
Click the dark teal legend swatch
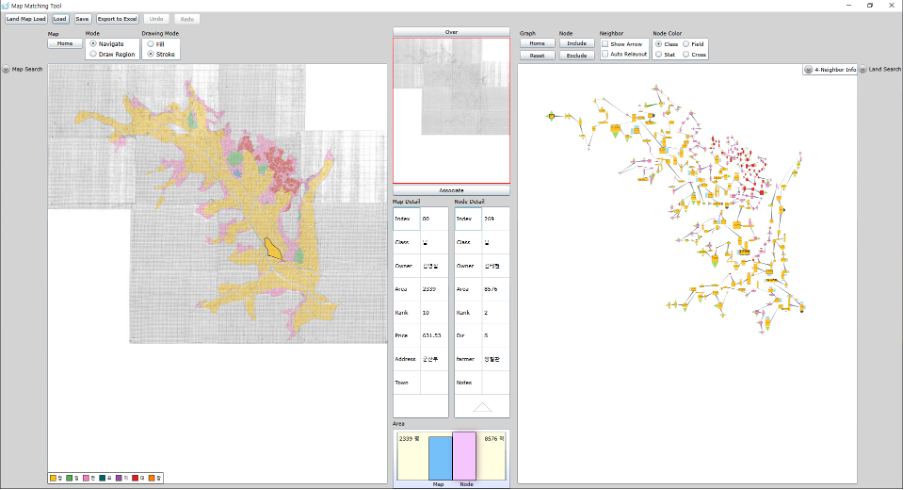tap(102, 478)
